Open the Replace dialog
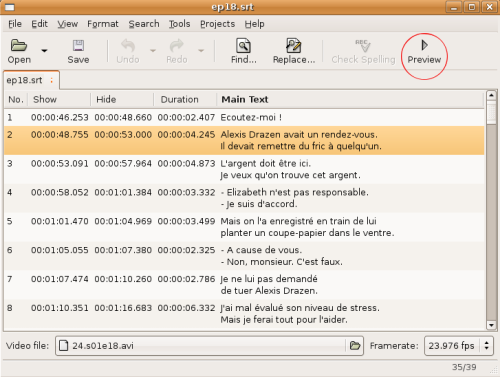 pyautogui.click(x=294, y=51)
